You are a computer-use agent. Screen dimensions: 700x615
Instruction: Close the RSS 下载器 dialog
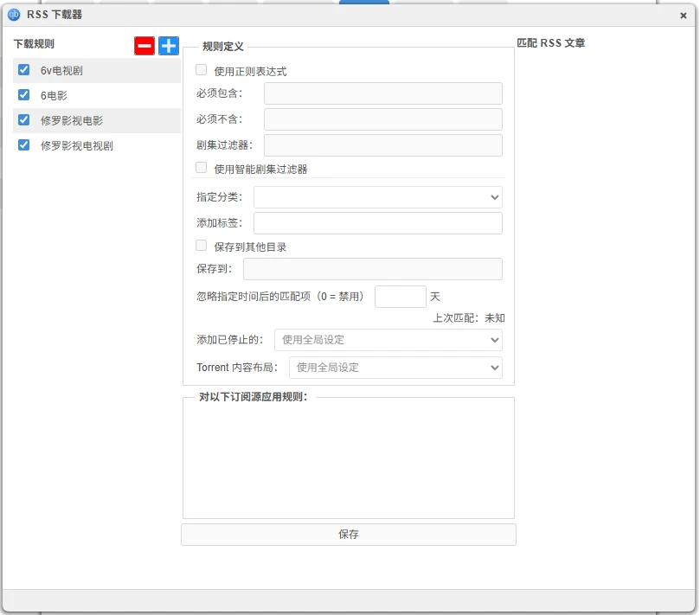(684, 16)
